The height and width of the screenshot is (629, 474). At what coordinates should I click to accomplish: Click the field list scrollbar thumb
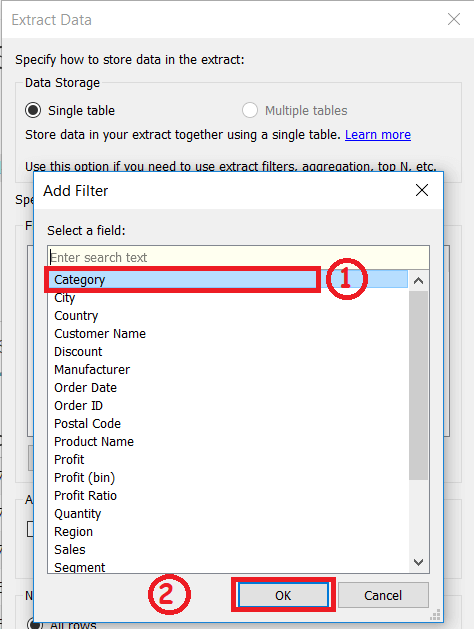coord(418,385)
